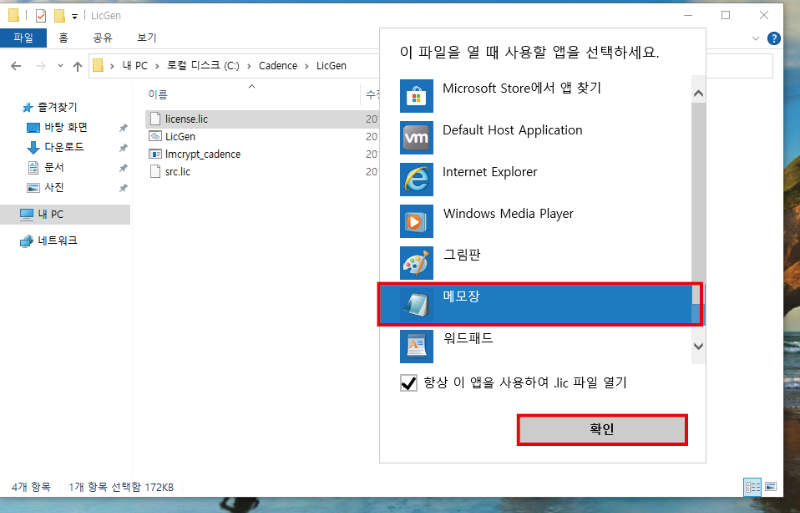Click LicGen in the address breadcrumb

331,66
